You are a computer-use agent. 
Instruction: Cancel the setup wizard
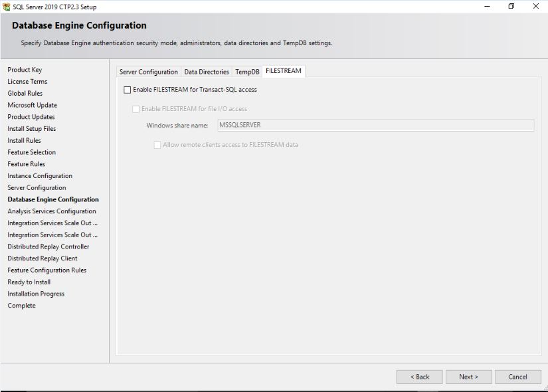[x=518, y=377]
